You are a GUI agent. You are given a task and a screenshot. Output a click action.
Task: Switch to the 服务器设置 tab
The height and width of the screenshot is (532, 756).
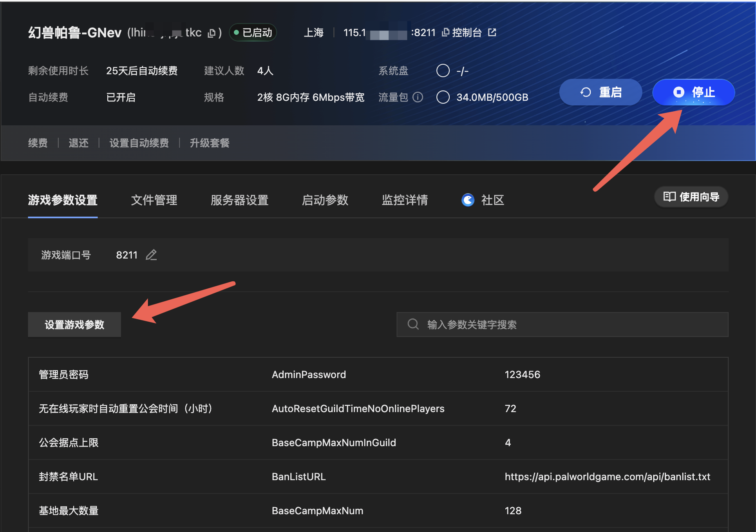[x=239, y=200]
